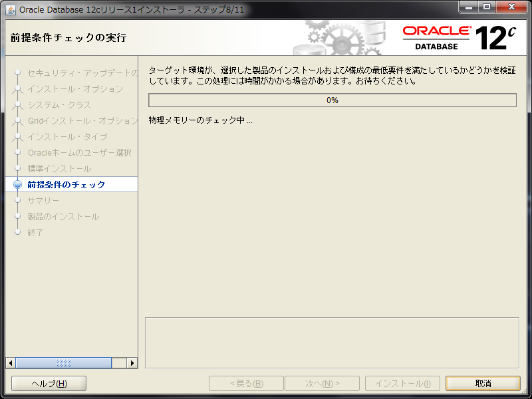Click the セキュリティ・アップデート step in the sidebar
Screen dimensions: 532x399
coord(82,72)
